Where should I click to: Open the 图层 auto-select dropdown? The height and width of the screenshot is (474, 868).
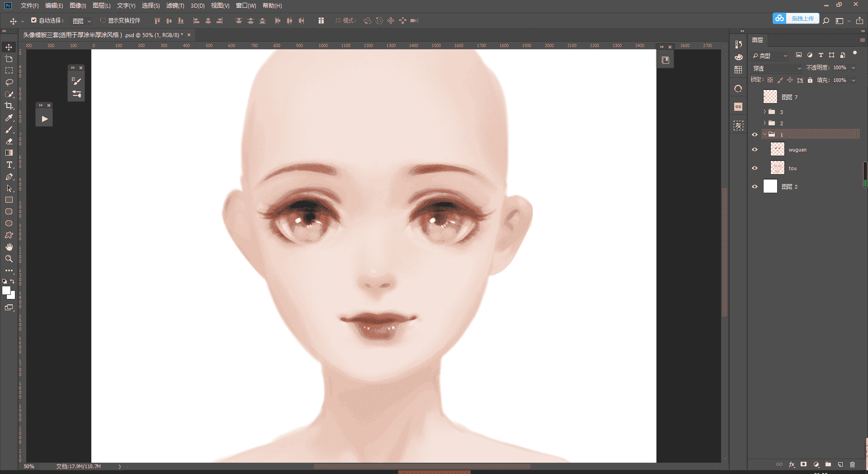[x=82, y=21]
